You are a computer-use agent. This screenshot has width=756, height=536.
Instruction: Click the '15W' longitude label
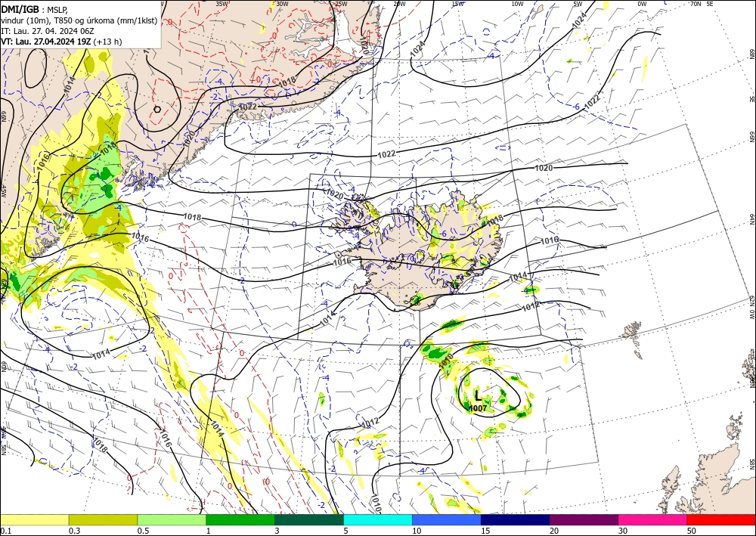[458, 4]
